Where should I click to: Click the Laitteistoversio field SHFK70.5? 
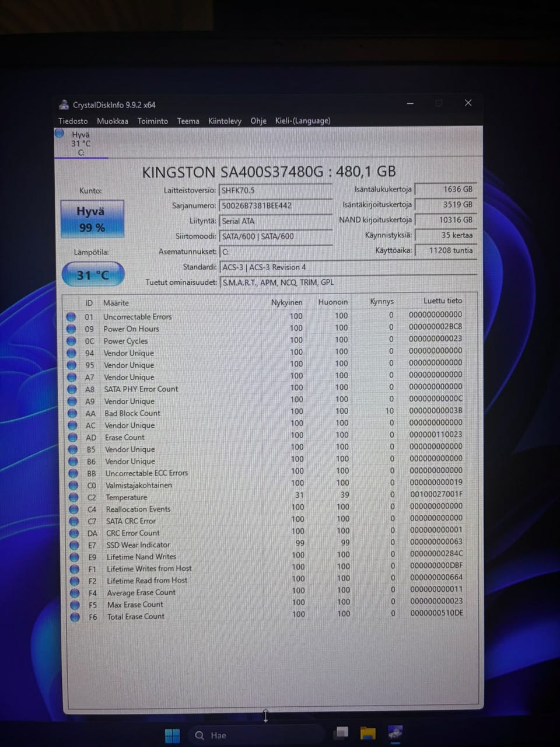point(275,190)
